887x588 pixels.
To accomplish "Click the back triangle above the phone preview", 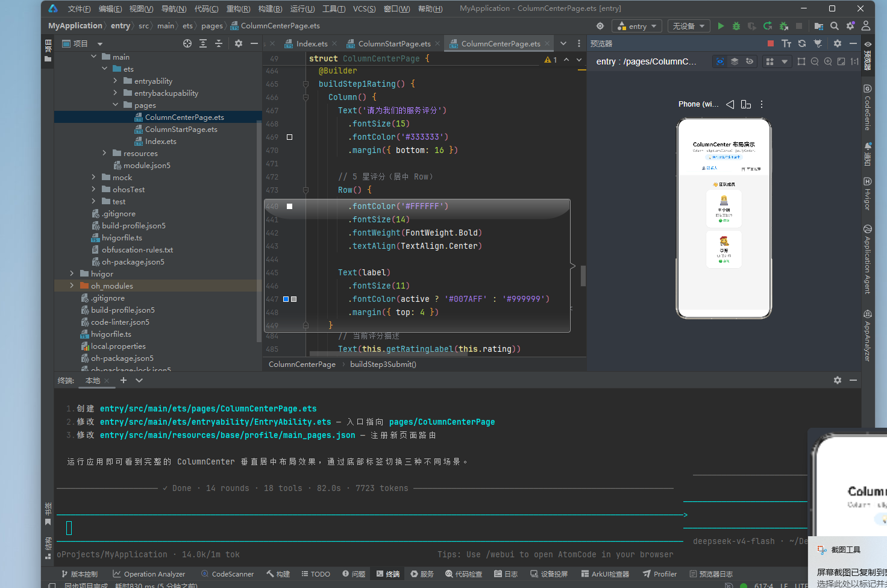I will (730, 104).
